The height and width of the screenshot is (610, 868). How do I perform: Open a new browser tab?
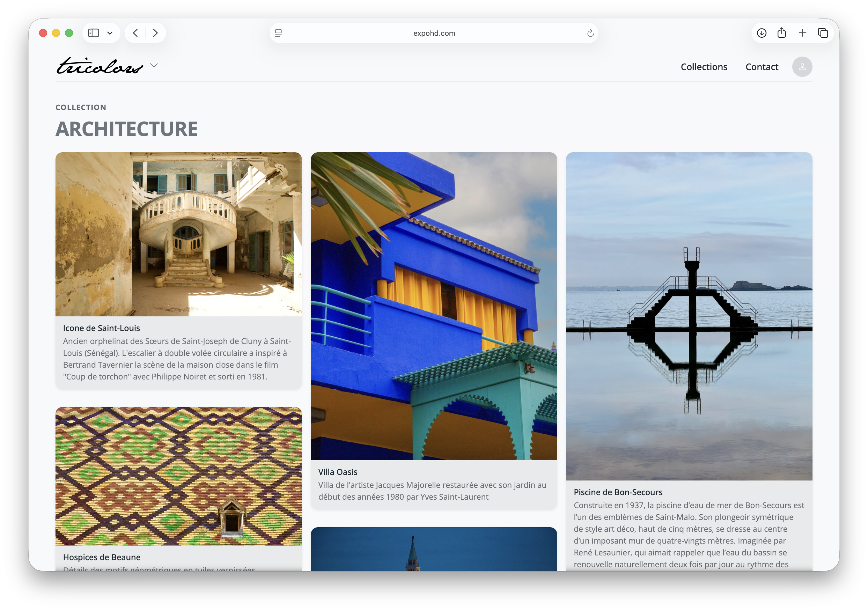point(802,33)
